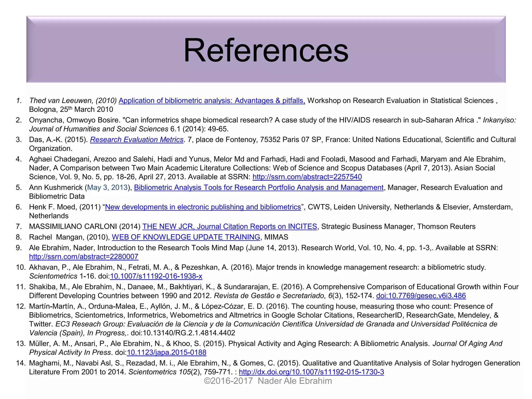Click 'Strategic Business Manager, Thomson Reuters' text
This screenshot has width=532, height=399.
point(398,226)
